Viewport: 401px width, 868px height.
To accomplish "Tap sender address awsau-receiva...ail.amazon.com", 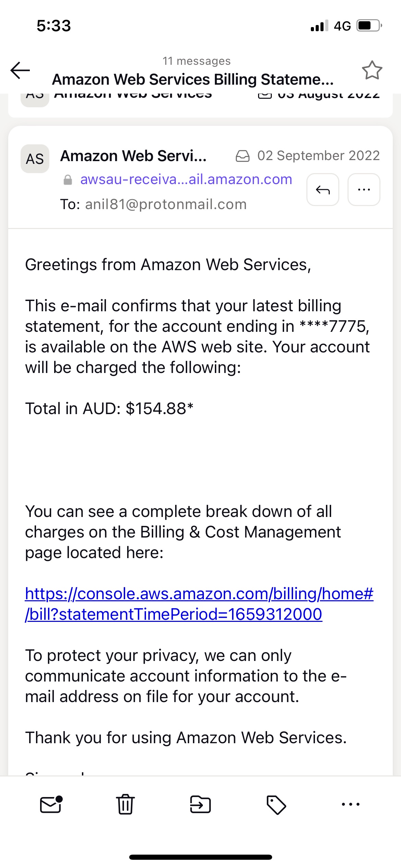I will pos(186,179).
